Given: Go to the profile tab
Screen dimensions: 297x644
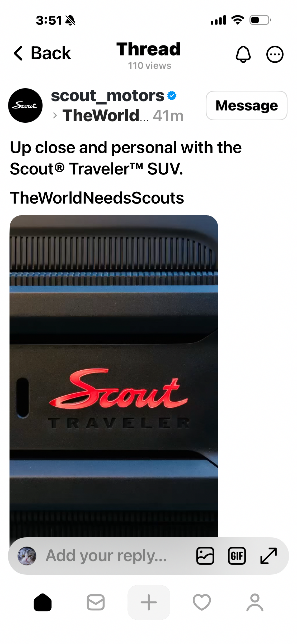Looking at the screenshot, I should click(255, 602).
